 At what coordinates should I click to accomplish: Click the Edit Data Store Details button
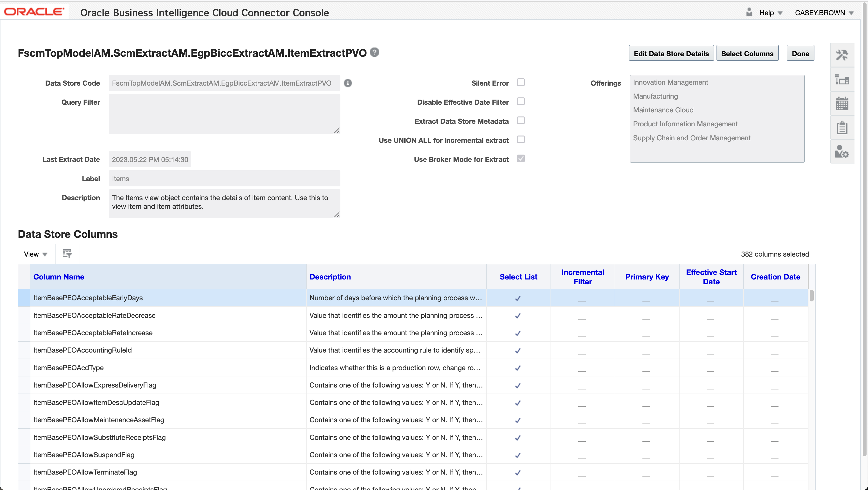coord(671,54)
